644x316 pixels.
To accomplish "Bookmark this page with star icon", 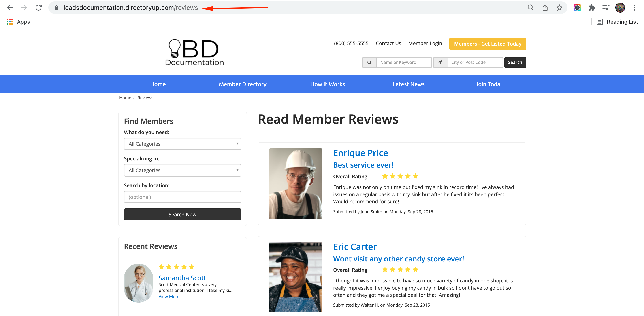I will (x=559, y=8).
